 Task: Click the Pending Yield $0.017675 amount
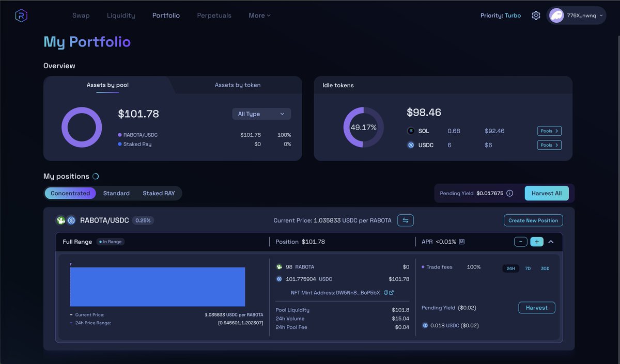[x=490, y=193]
